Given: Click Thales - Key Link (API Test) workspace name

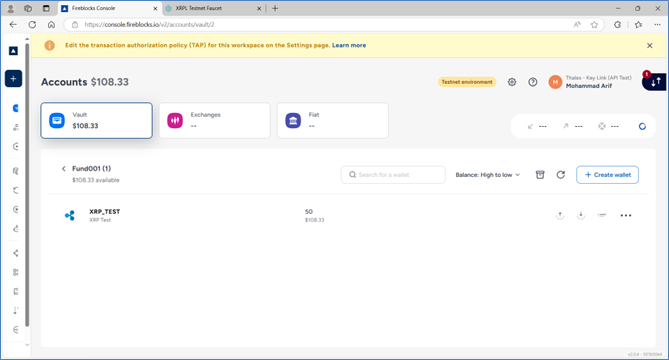Looking at the screenshot, I should click(x=598, y=78).
